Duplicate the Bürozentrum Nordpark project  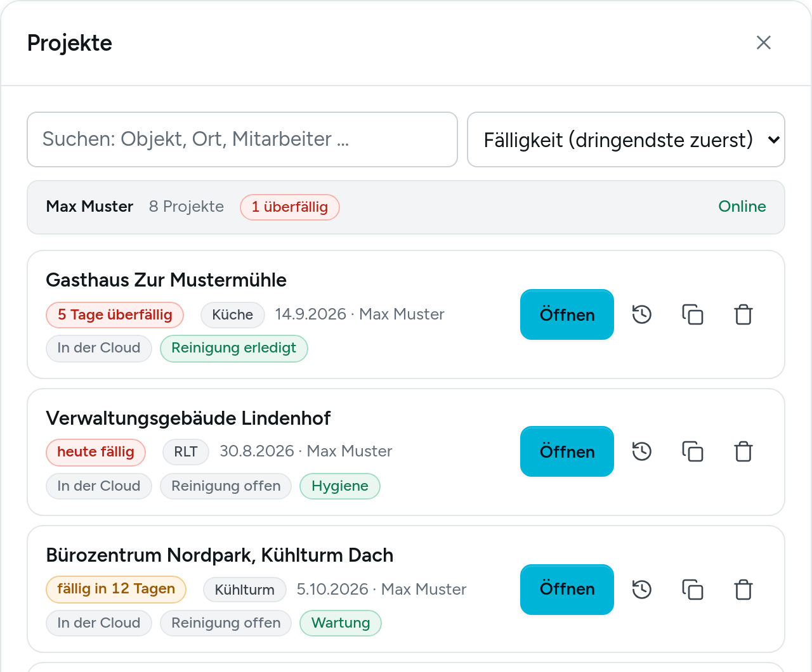[x=693, y=590]
